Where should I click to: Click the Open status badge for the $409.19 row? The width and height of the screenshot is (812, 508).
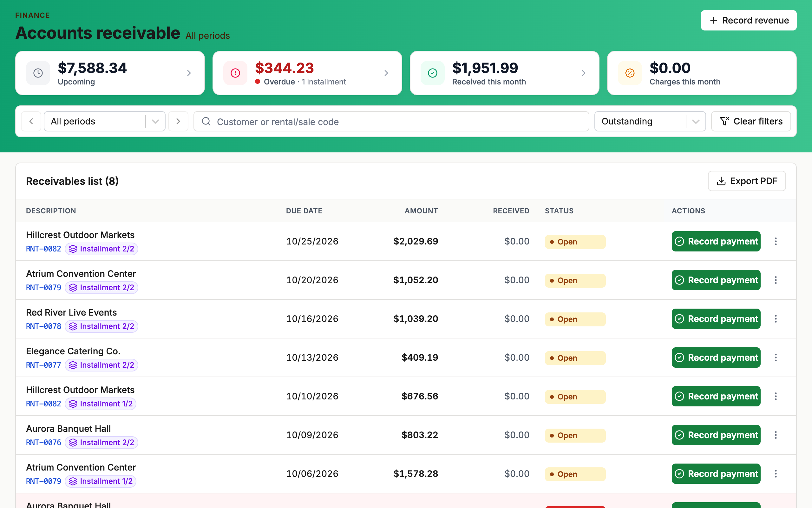[x=575, y=358]
